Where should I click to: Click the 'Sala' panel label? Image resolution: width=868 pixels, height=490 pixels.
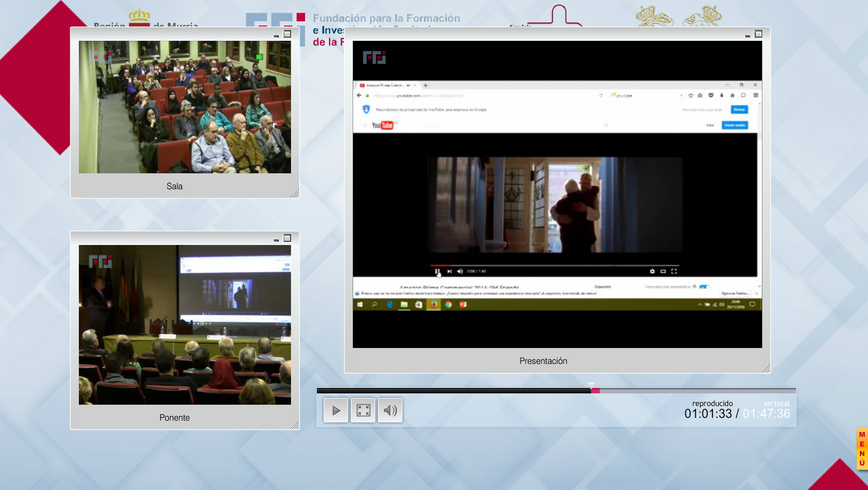coord(175,186)
